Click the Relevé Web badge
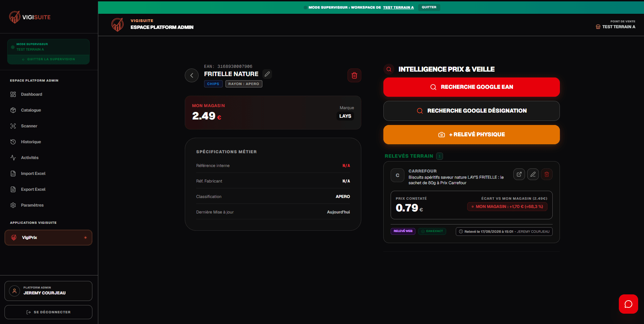Viewport: 644px width, 324px height. tap(403, 231)
